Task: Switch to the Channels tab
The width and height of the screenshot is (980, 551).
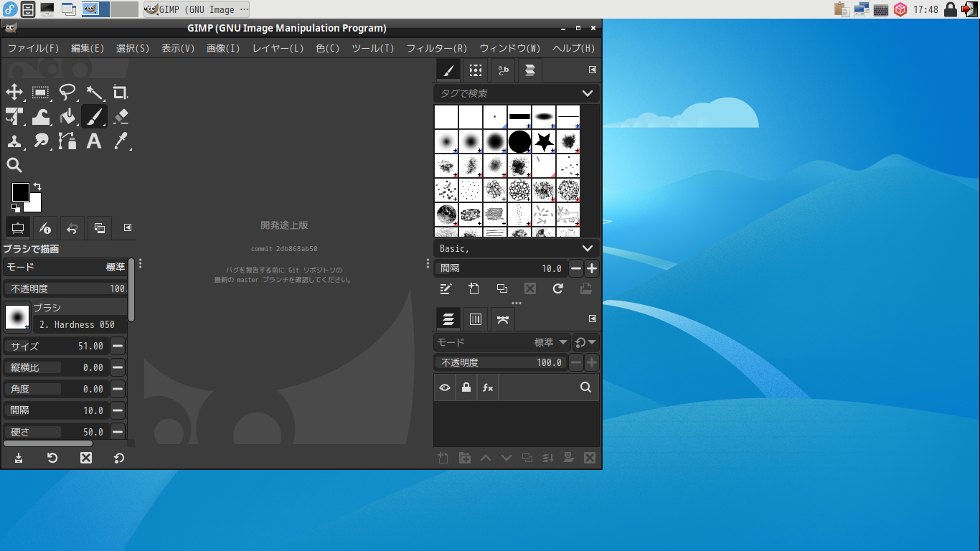Action: pyautogui.click(x=476, y=319)
